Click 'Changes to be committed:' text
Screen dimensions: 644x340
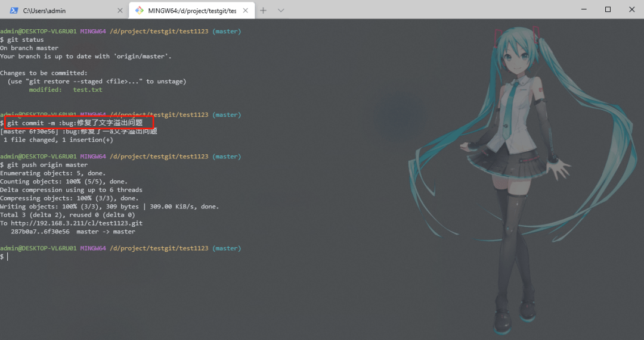pyautogui.click(x=44, y=73)
